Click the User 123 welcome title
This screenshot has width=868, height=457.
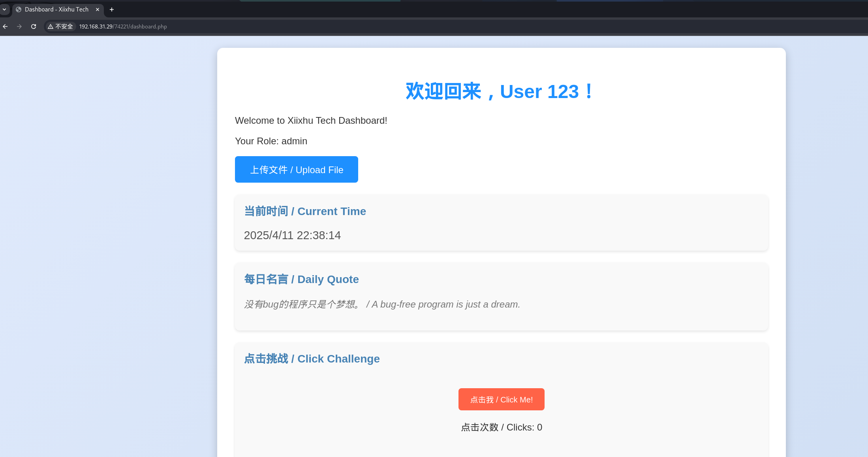coord(500,91)
